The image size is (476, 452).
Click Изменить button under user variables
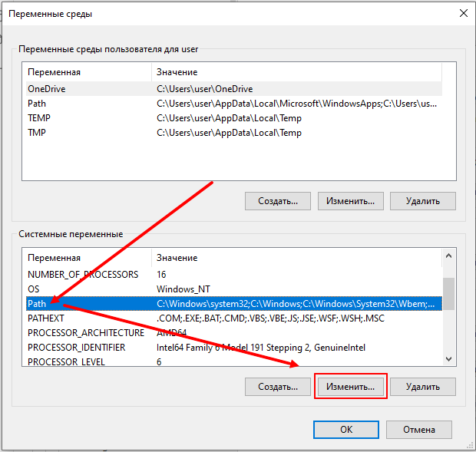coord(350,201)
